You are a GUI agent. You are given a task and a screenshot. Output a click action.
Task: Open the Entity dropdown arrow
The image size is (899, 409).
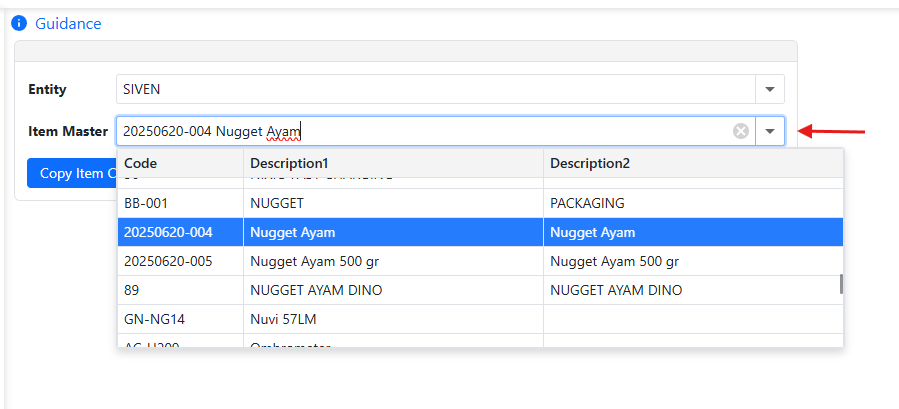[x=770, y=89]
